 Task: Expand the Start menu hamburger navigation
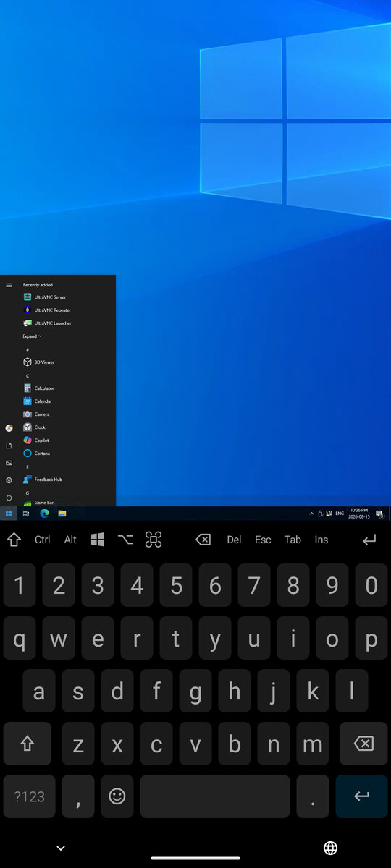click(x=9, y=285)
